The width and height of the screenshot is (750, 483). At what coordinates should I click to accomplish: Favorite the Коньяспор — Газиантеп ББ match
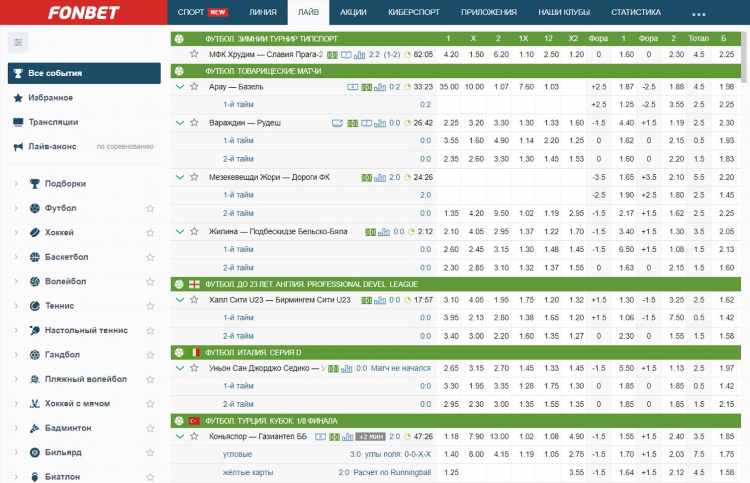tap(194, 437)
